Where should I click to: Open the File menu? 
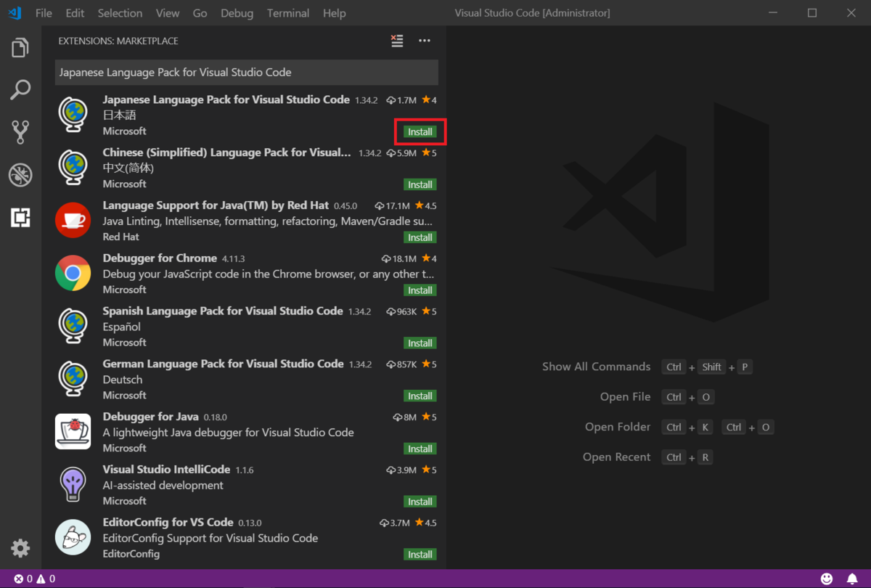click(44, 13)
